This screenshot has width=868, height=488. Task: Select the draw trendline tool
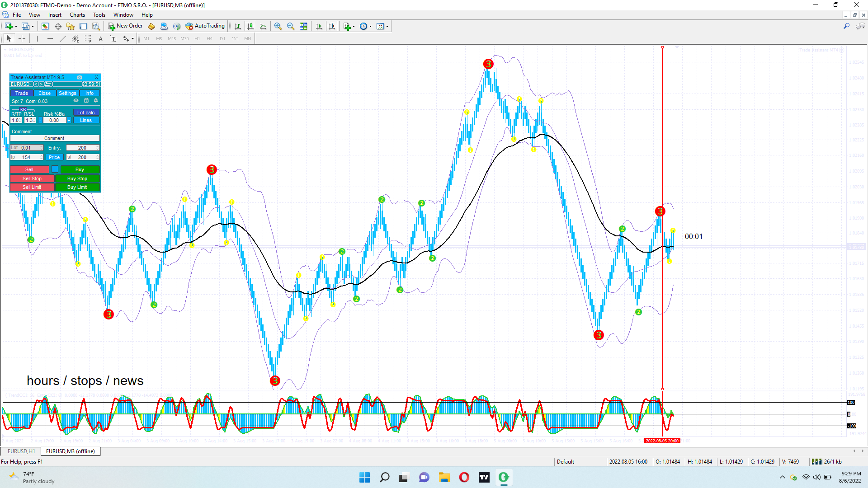(x=63, y=38)
